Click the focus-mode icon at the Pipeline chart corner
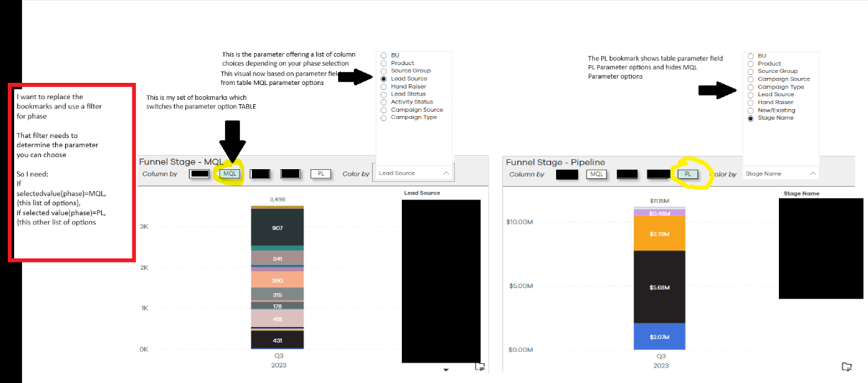 pyautogui.click(x=846, y=366)
